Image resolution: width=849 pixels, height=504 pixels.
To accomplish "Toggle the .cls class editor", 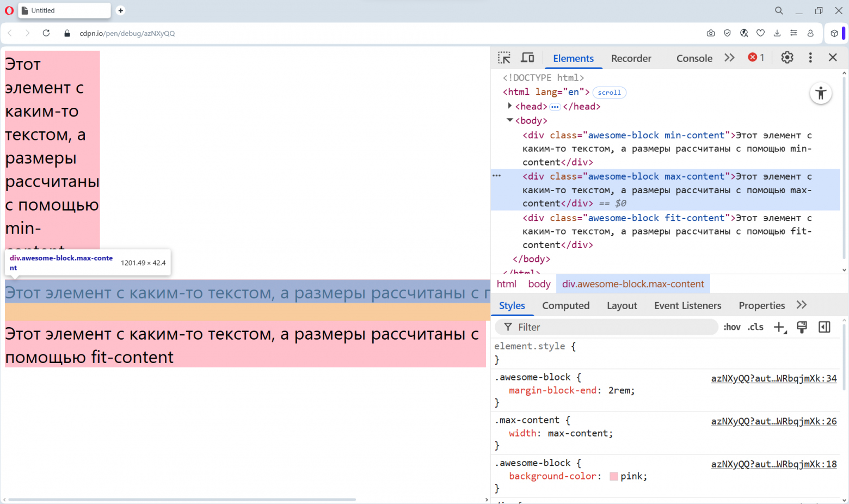I will tap(755, 327).
